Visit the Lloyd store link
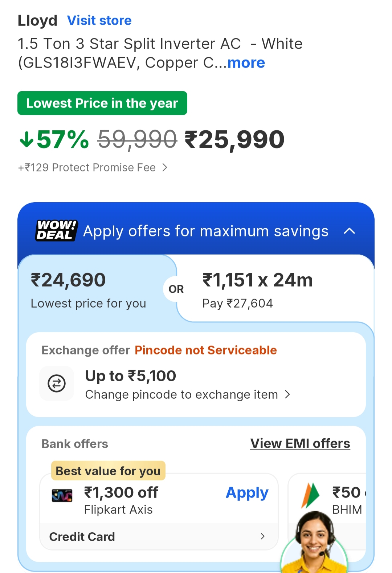Viewport: 392px width, 573px height. tap(99, 21)
